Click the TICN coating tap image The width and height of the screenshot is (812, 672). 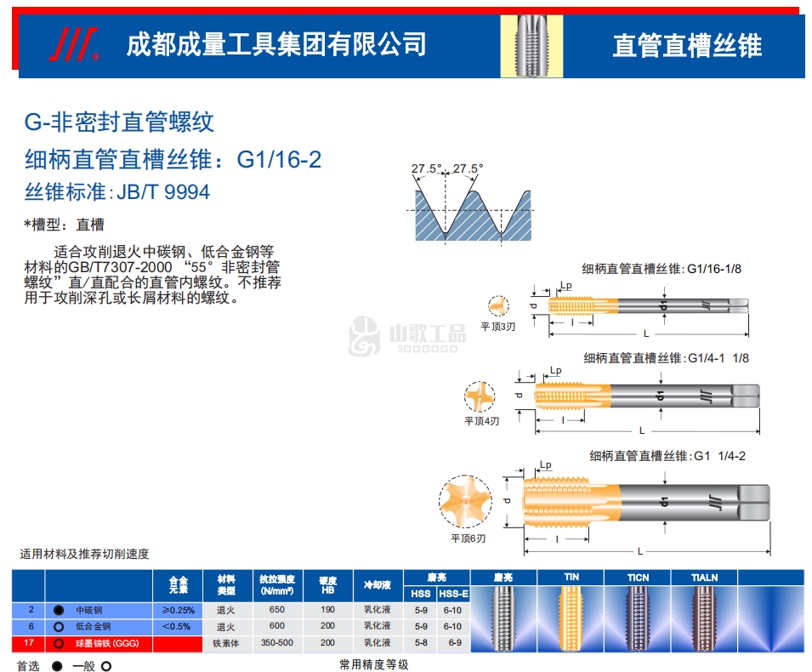(638, 618)
